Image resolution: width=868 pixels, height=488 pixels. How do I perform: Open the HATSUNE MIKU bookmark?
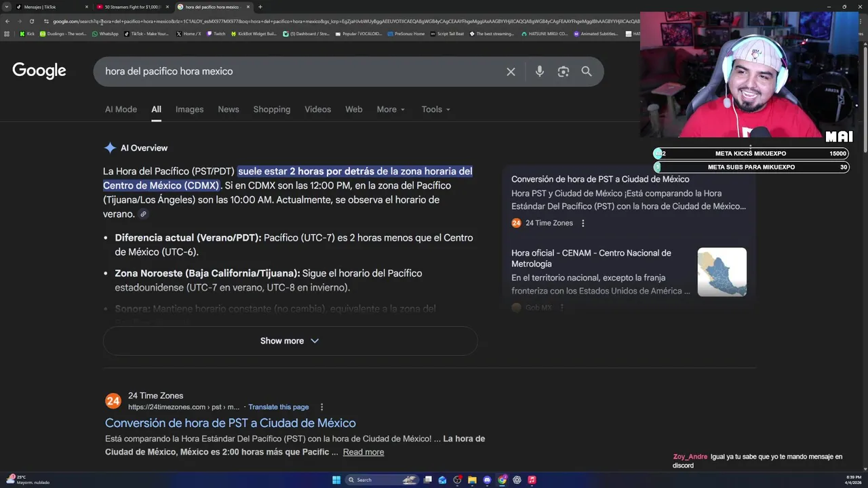click(545, 33)
